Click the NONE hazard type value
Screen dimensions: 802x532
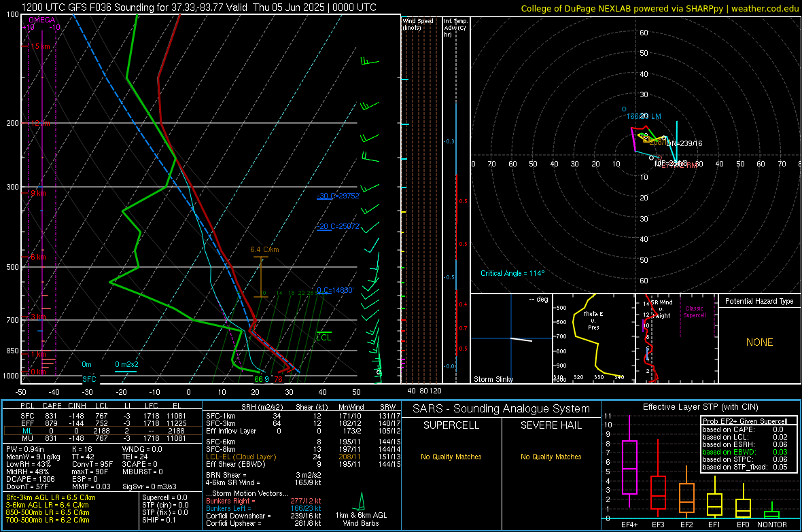pyautogui.click(x=760, y=342)
